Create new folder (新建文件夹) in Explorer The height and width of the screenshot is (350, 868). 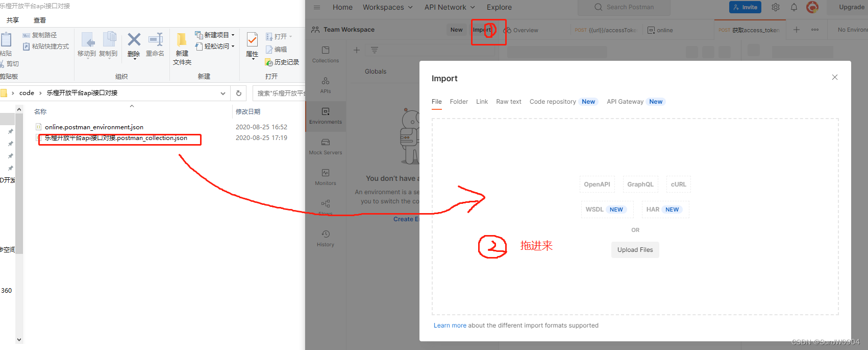click(182, 49)
